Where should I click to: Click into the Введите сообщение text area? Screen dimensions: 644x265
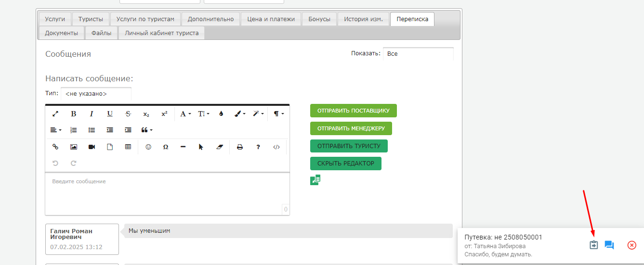tap(167, 194)
